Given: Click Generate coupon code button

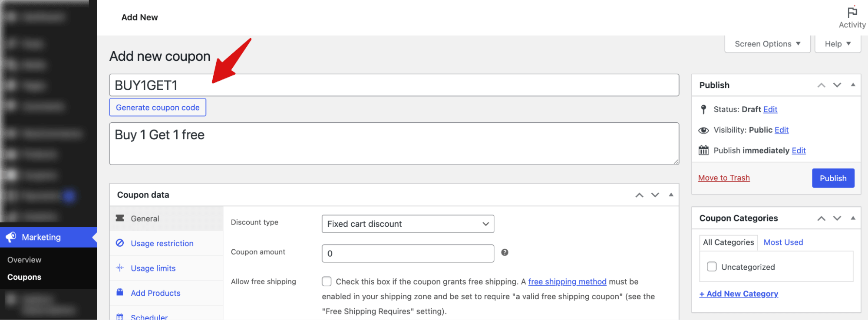Looking at the screenshot, I should tap(158, 108).
